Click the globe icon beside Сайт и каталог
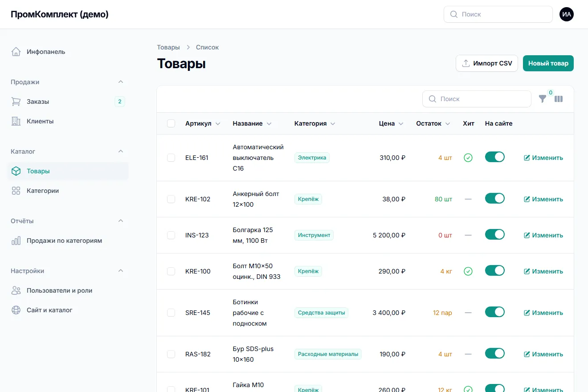The width and height of the screenshot is (588, 392). 16,310
